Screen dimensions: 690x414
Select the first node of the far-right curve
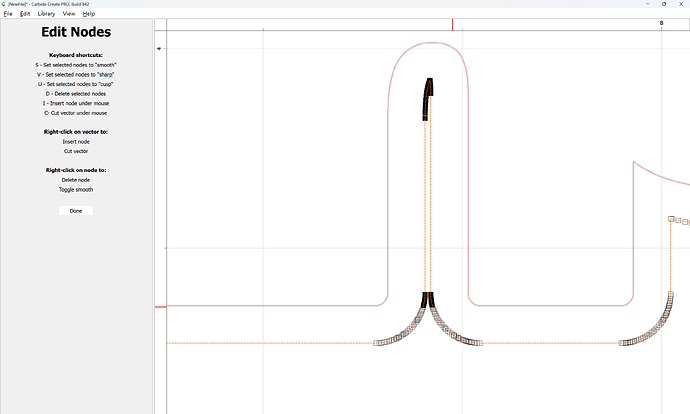[622, 343]
